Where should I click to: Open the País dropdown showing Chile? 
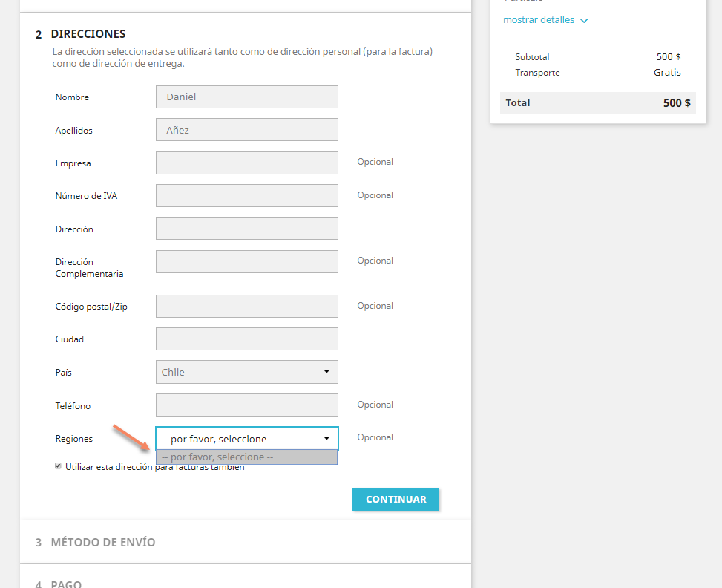pos(247,372)
